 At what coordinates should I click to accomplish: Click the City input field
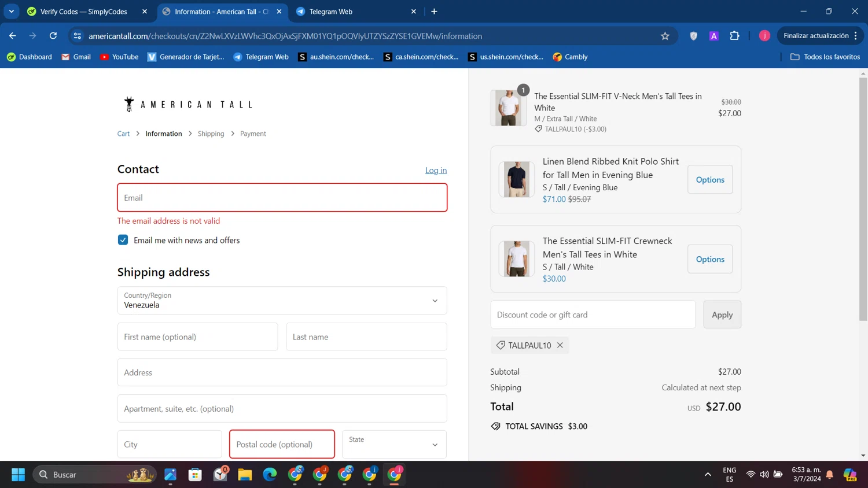pyautogui.click(x=170, y=444)
